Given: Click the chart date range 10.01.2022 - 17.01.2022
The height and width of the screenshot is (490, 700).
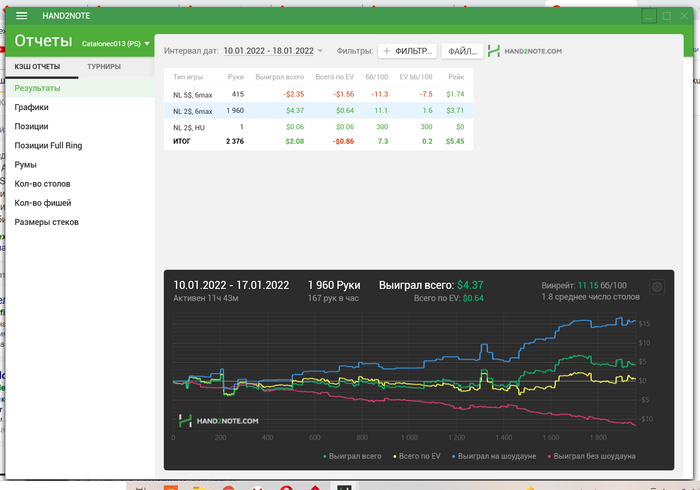Looking at the screenshot, I should coord(231,285).
